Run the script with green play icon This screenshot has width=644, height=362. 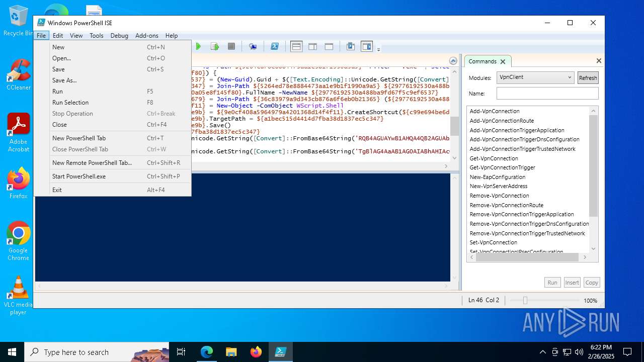[x=198, y=47]
